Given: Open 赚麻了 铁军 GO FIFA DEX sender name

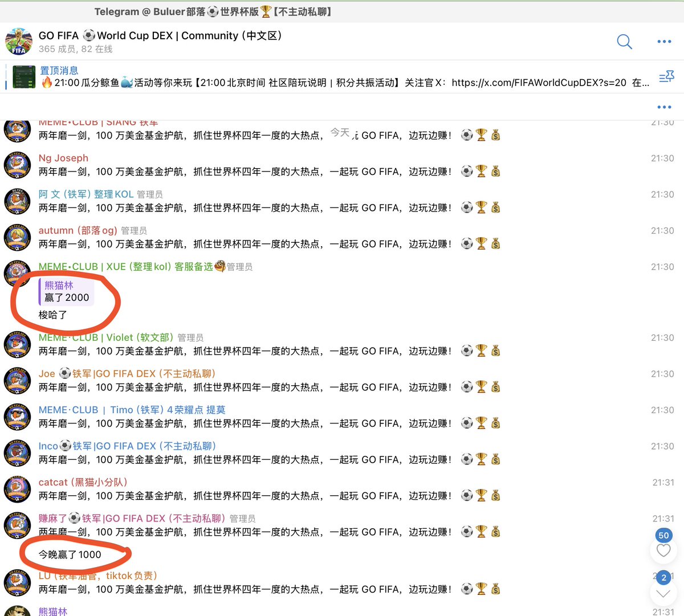Looking at the screenshot, I should (132, 519).
